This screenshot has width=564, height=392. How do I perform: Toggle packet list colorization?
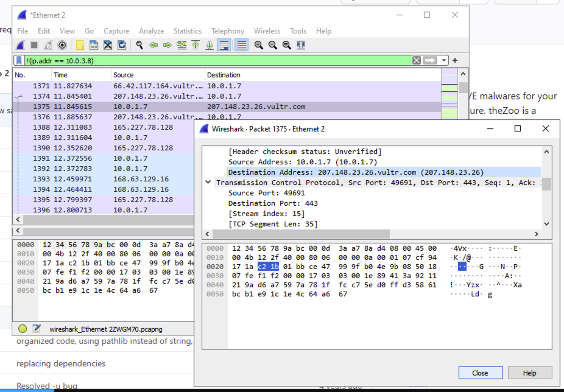tap(241, 45)
